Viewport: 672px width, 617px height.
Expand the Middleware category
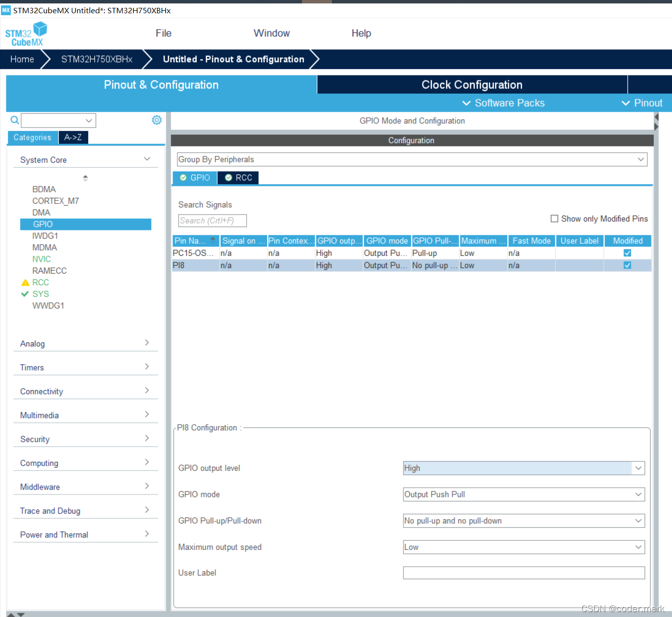[x=85, y=487]
